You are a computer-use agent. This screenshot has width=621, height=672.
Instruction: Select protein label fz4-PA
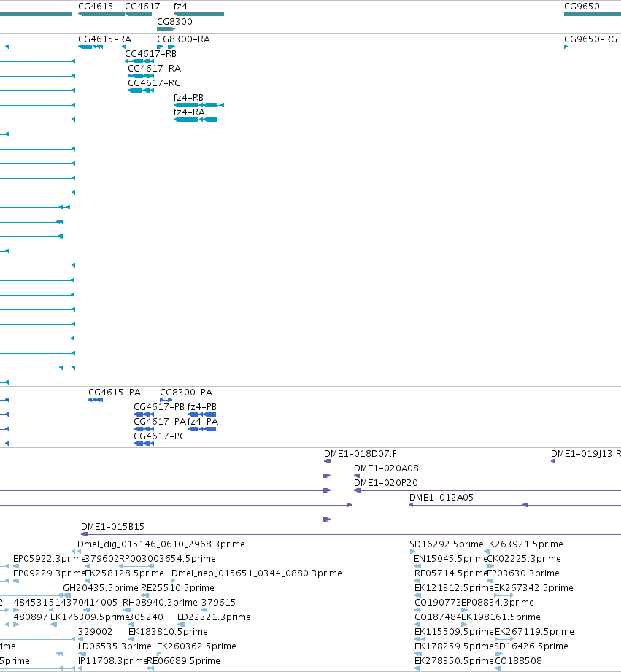click(x=203, y=422)
